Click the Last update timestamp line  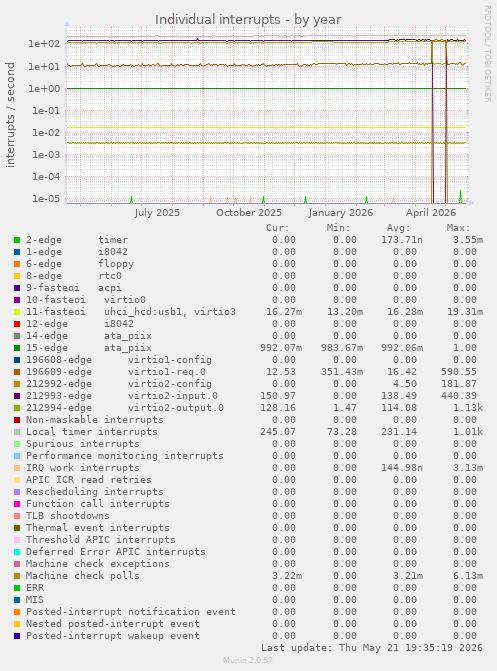pos(372,647)
